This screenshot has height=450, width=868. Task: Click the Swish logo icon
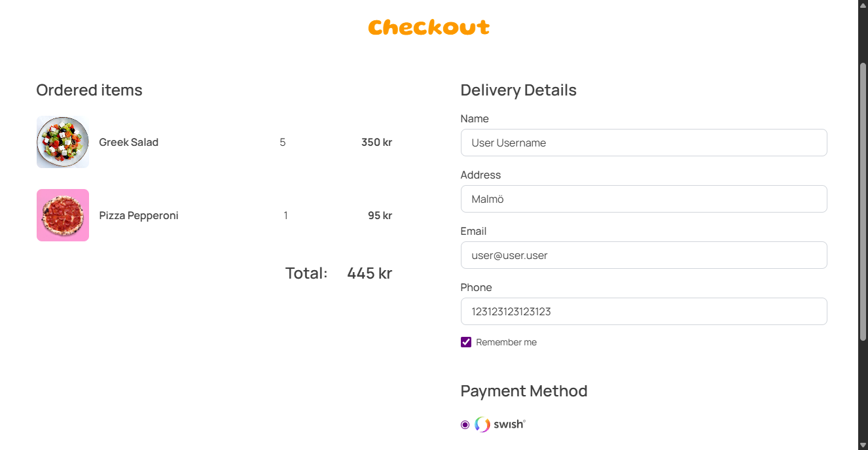coord(482,424)
